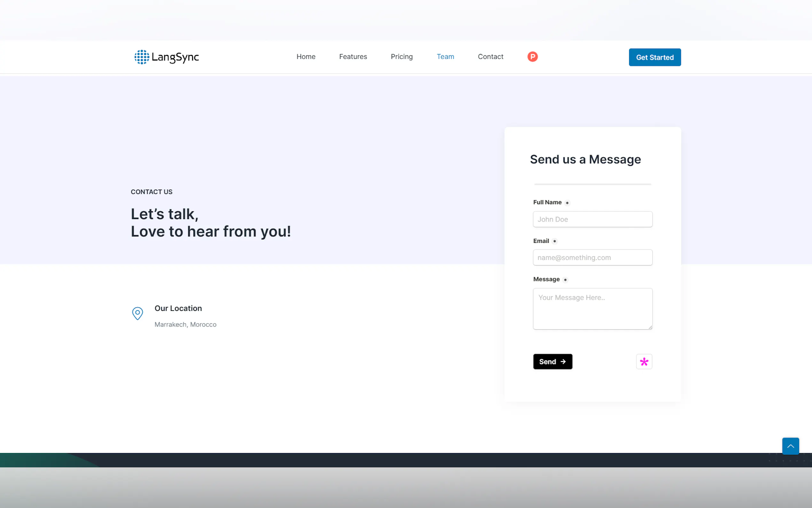Click into the Email input field
Screen dimensions: 812x508
click(x=592, y=258)
